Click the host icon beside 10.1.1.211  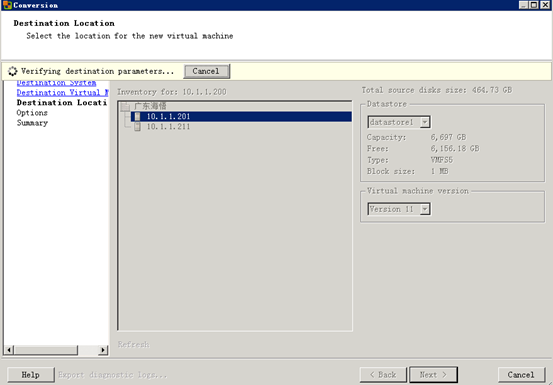pyautogui.click(x=138, y=127)
